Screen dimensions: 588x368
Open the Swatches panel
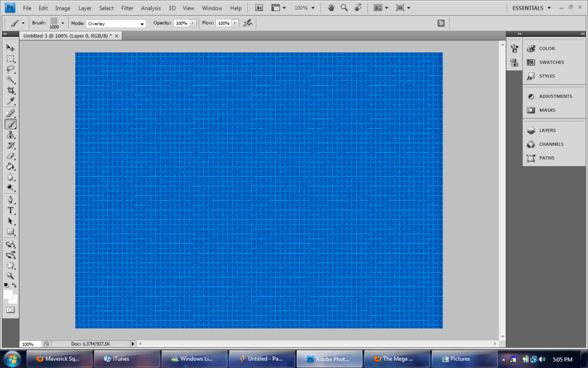pos(551,62)
